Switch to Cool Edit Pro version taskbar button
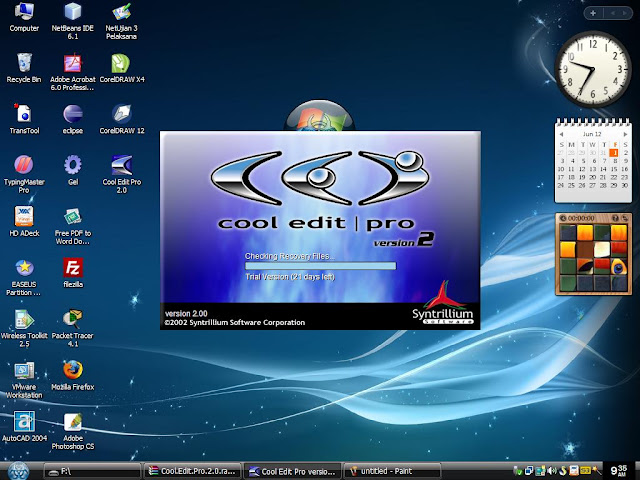The height and width of the screenshot is (480, 640). (x=292, y=471)
